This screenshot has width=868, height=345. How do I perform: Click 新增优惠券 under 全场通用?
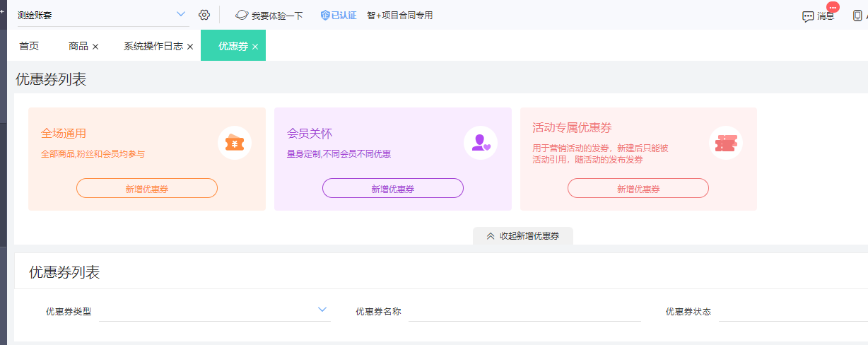tap(147, 188)
